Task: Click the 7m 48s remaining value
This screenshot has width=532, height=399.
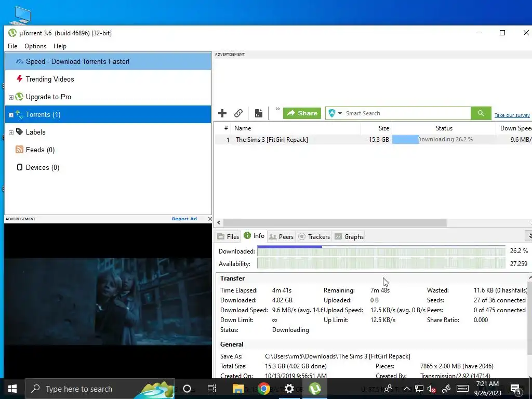Action: click(x=380, y=290)
